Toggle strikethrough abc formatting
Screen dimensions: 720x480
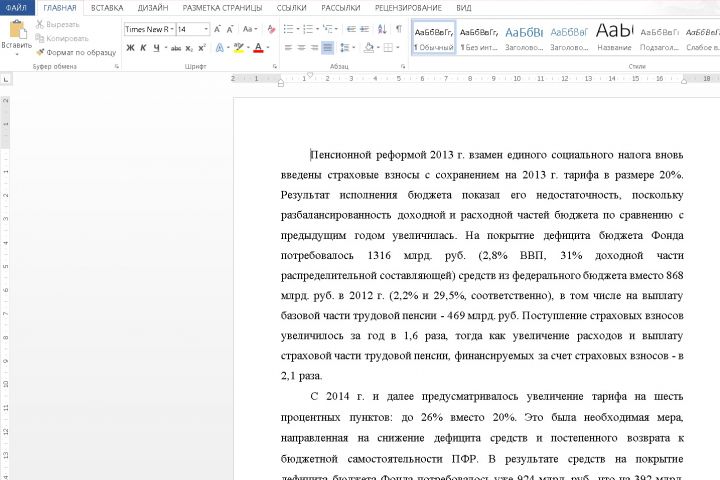coord(176,48)
